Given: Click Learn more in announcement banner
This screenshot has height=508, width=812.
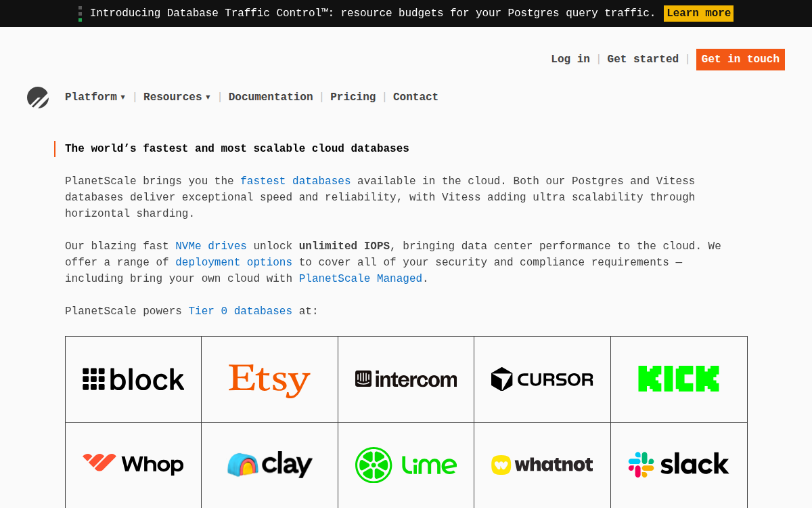Looking at the screenshot, I should tap(698, 14).
